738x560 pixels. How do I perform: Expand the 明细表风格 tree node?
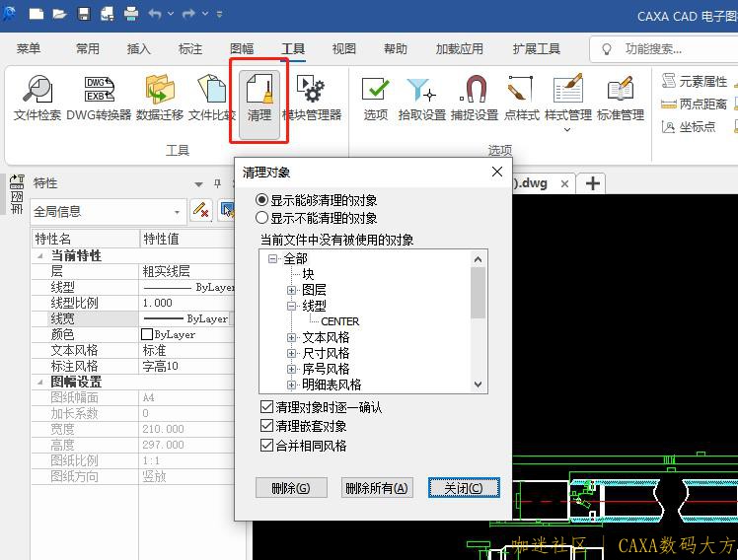point(291,385)
